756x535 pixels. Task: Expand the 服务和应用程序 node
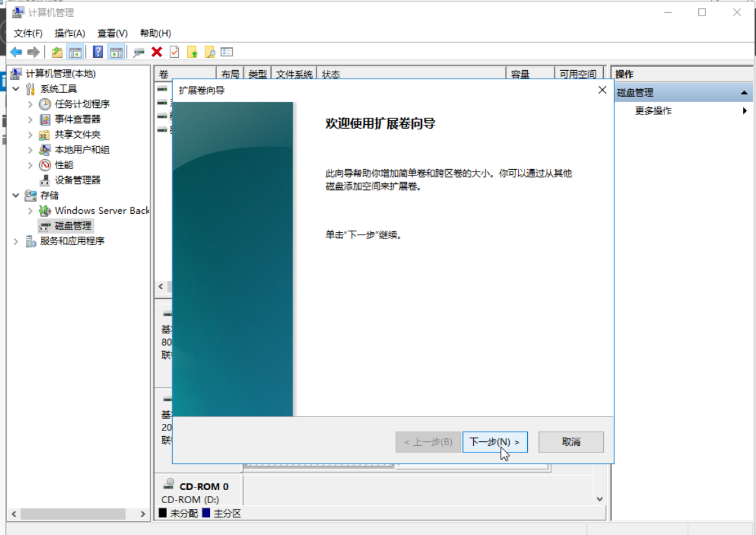pos(16,241)
